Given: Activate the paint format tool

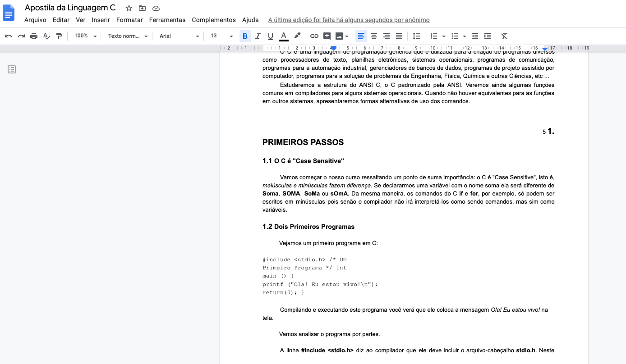Looking at the screenshot, I should (59, 36).
